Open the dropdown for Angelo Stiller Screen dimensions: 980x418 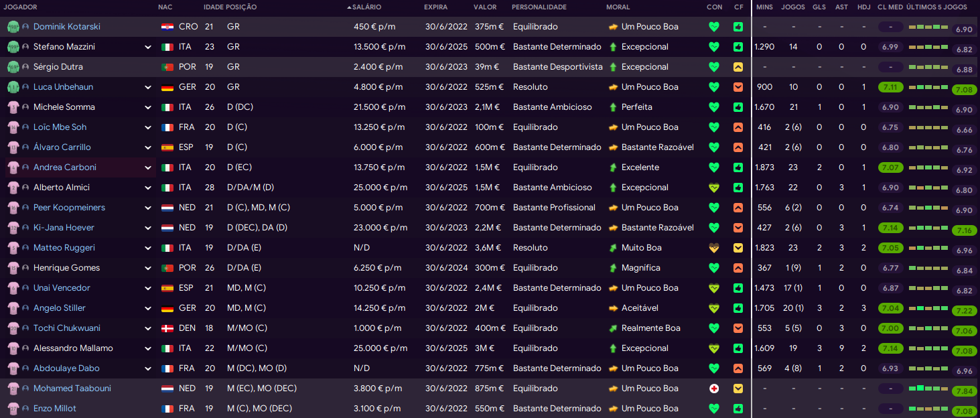(x=148, y=308)
